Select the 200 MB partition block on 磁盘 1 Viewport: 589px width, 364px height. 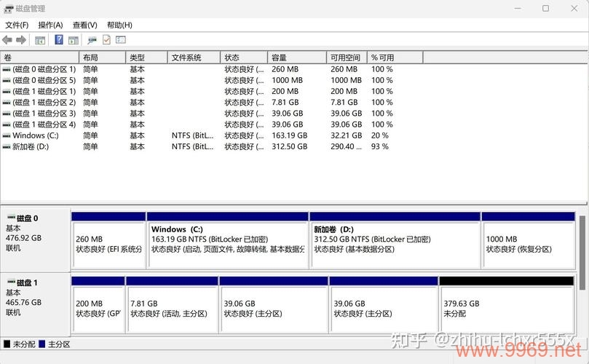point(98,305)
